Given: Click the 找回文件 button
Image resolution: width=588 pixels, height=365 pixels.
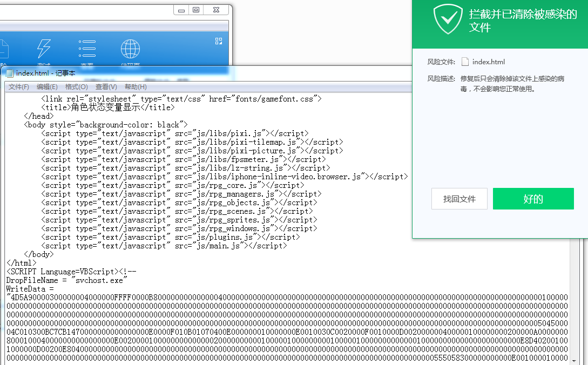Looking at the screenshot, I should [x=459, y=199].
